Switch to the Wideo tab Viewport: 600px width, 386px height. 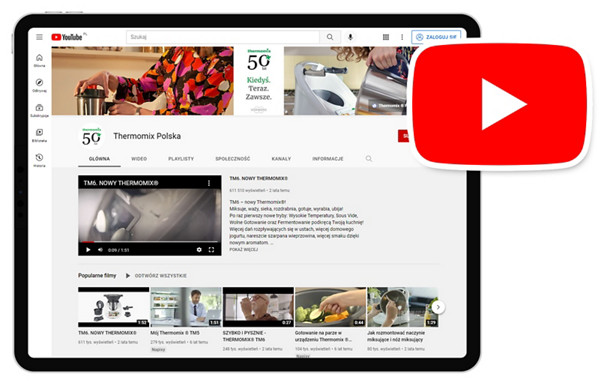139,159
